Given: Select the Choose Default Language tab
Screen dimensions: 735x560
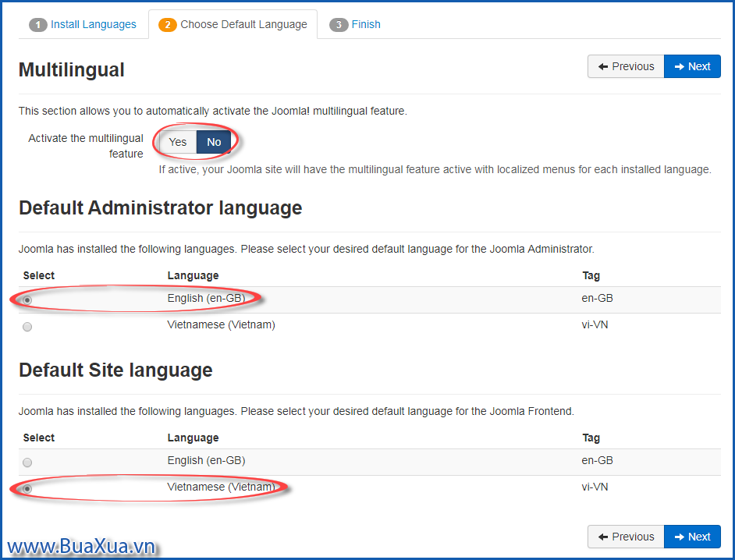Looking at the screenshot, I should click(233, 24).
